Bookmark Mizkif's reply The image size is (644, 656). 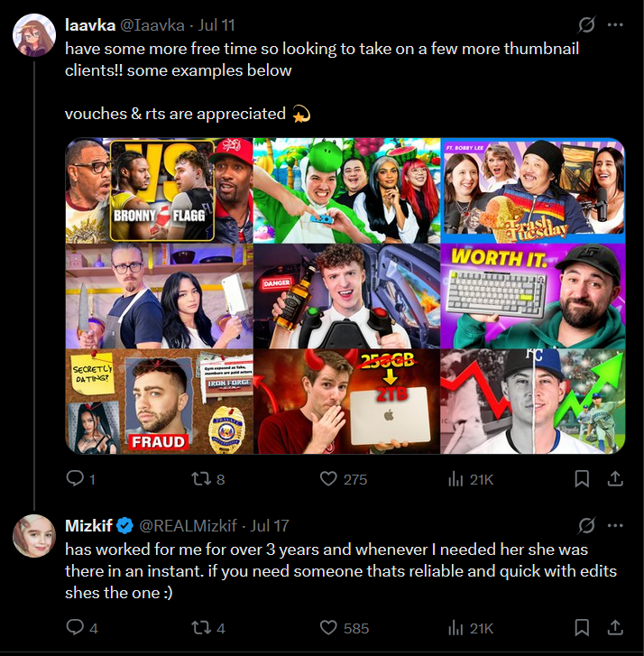pyautogui.click(x=582, y=627)
